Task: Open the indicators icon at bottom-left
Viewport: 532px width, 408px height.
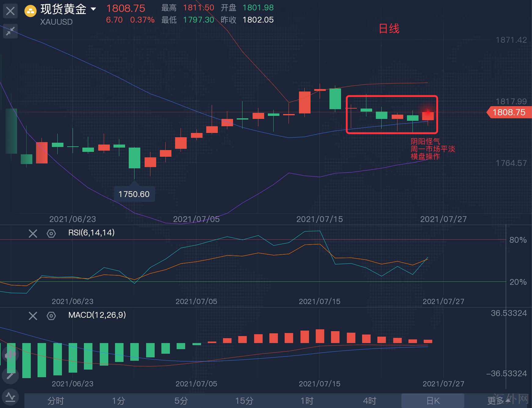Action: [10, 397]
